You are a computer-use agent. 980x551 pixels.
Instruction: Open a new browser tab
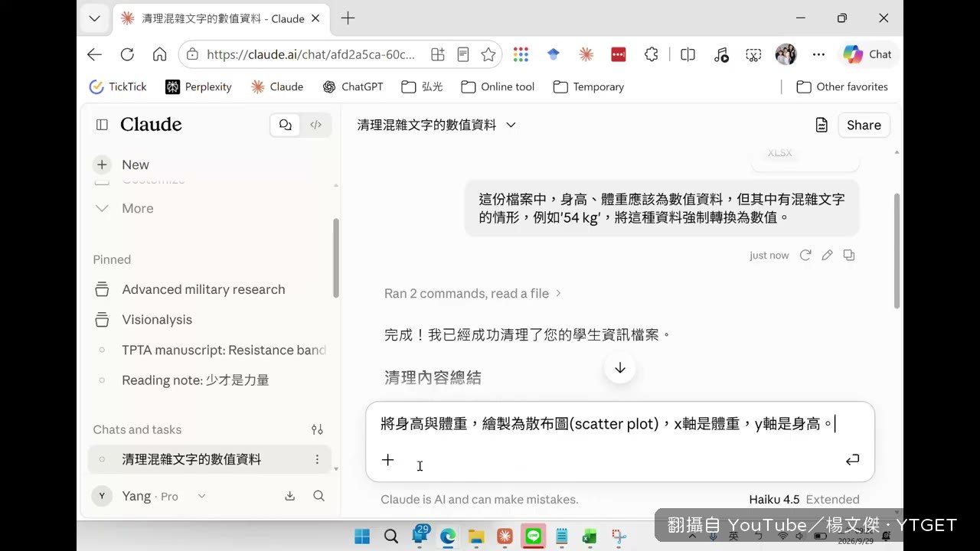pyautogui.click(x=348, y=18)
